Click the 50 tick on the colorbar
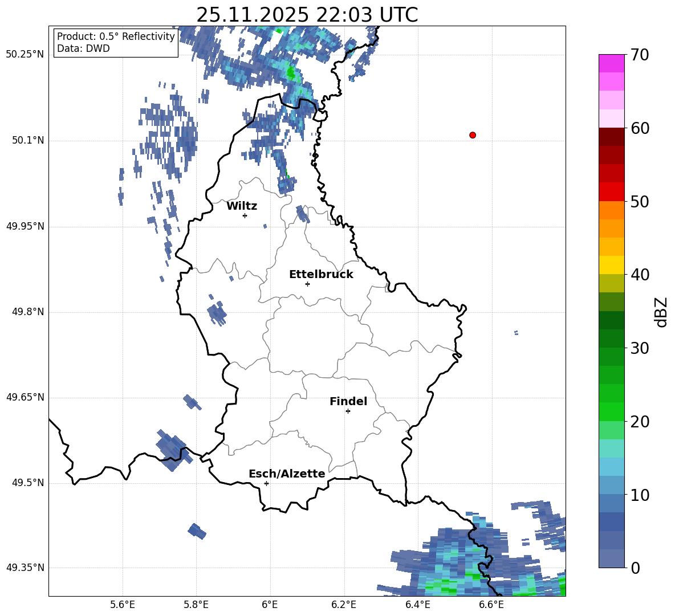The width and height of the screenshot is (675, 616). pos(640,201)
